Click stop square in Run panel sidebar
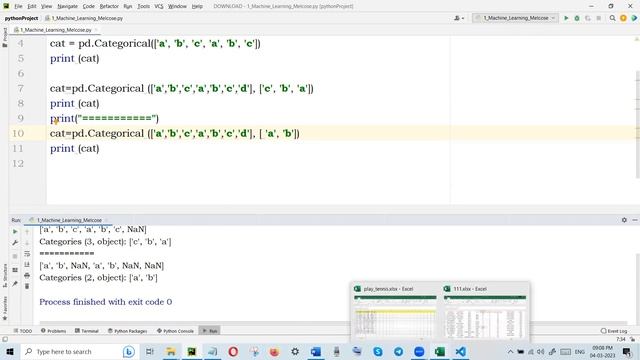 click(x=15, y=256)
